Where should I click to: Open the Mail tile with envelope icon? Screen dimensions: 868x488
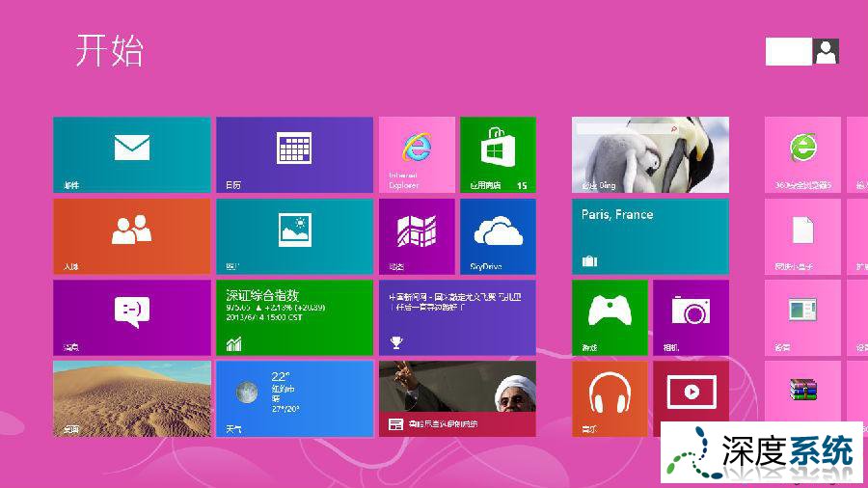[x=132, y=154]
